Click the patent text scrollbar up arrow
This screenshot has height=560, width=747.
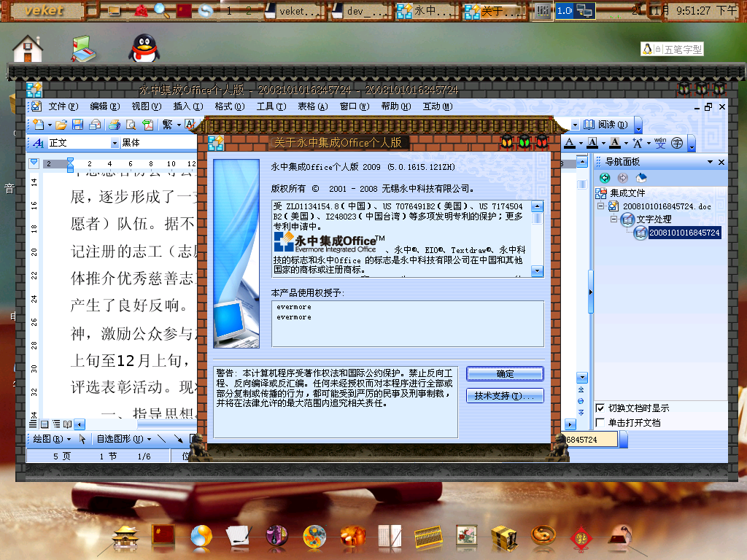[537, 206]
